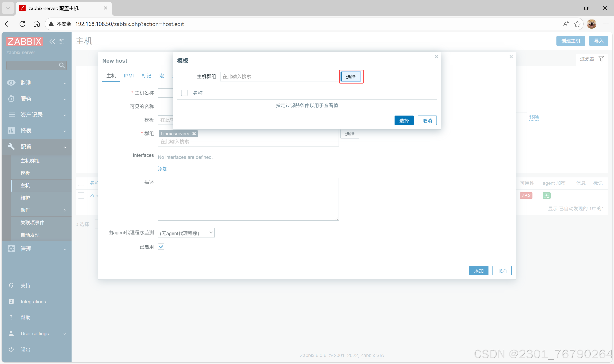
Task: Click the filter funnel icon
Action: pyautogui.click(x=601, y=59)
